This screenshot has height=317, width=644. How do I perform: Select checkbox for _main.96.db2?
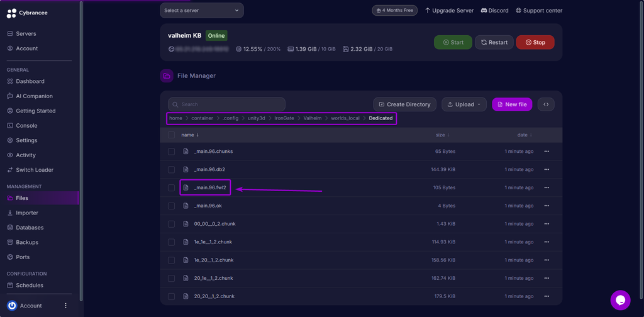point(171,170)
